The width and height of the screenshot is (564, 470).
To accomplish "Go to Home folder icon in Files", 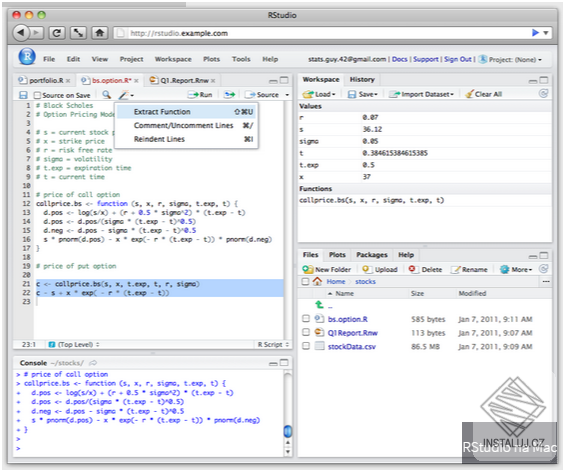I will click(x=317, y=281).
